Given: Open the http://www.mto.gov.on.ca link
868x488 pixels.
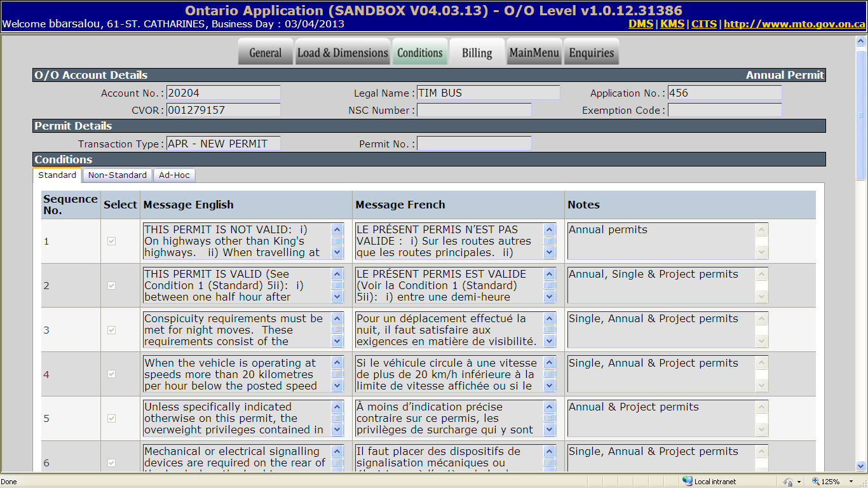Looking at the screenshot, I should 794,24.
